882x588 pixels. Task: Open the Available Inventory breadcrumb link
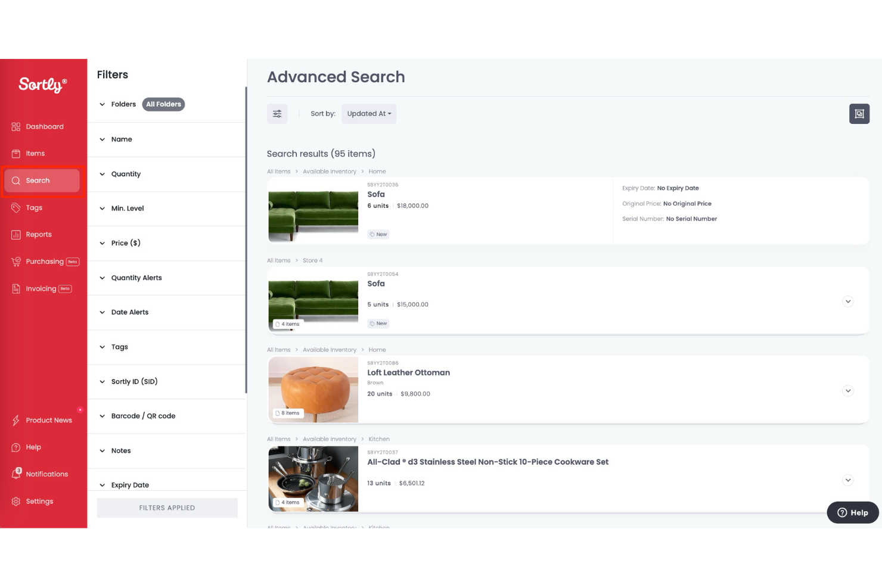pyautogui.click(x=330, y=171)
